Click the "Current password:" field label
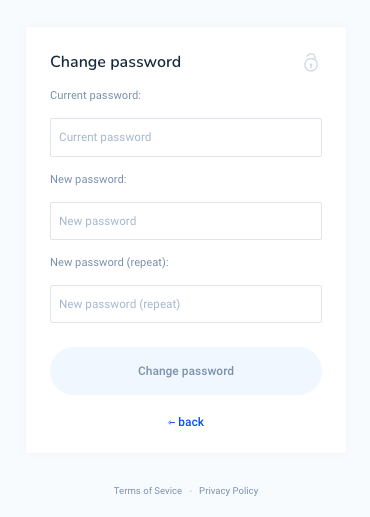This screenshot has width=370, height=517. click(x=96, y=95)
